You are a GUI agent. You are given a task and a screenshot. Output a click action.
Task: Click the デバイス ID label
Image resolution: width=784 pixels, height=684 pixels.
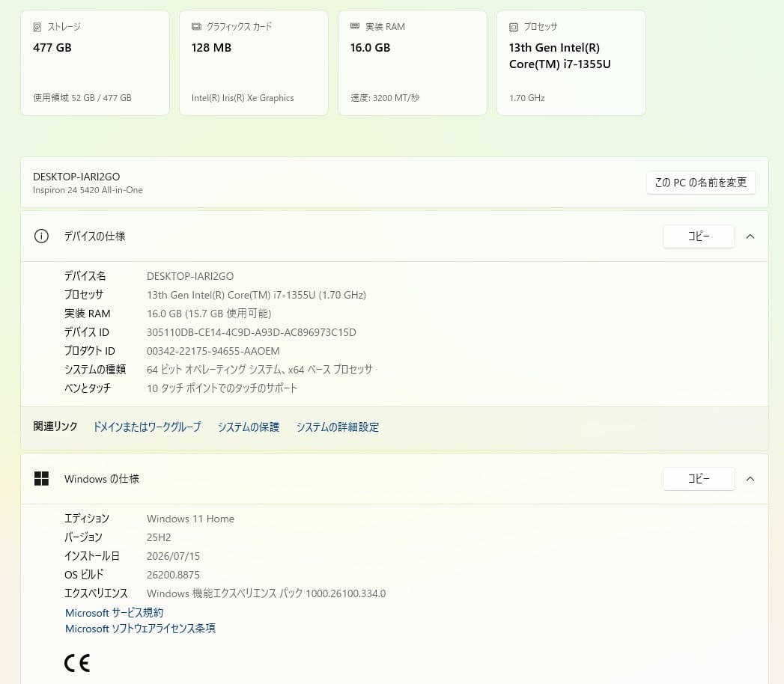(x=87, y=332)
